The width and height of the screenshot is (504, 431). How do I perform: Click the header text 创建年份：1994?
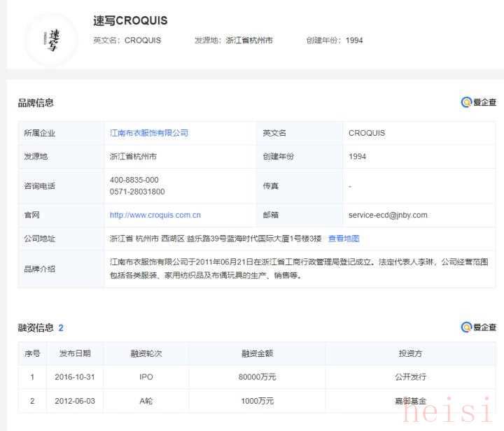point(335,41)
